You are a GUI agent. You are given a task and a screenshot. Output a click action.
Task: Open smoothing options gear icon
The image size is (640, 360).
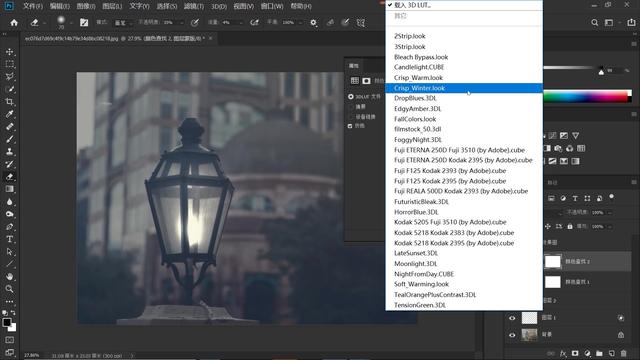point(313,22)
